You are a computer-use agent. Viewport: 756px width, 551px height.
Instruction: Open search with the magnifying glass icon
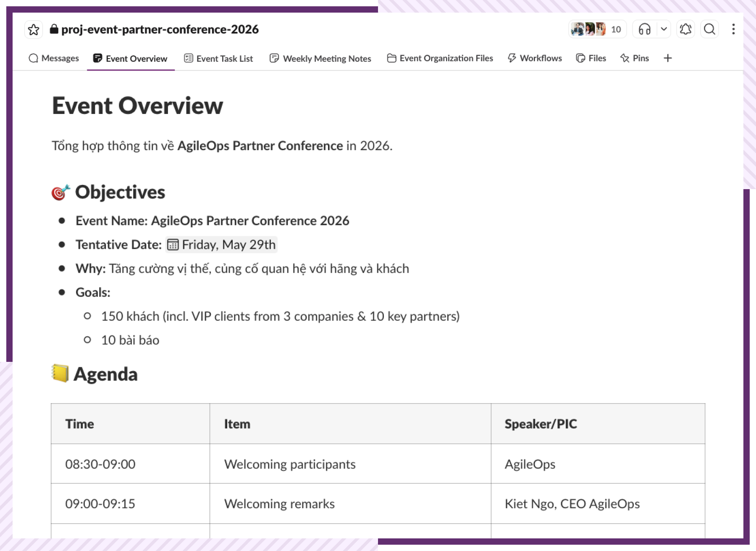710,29
